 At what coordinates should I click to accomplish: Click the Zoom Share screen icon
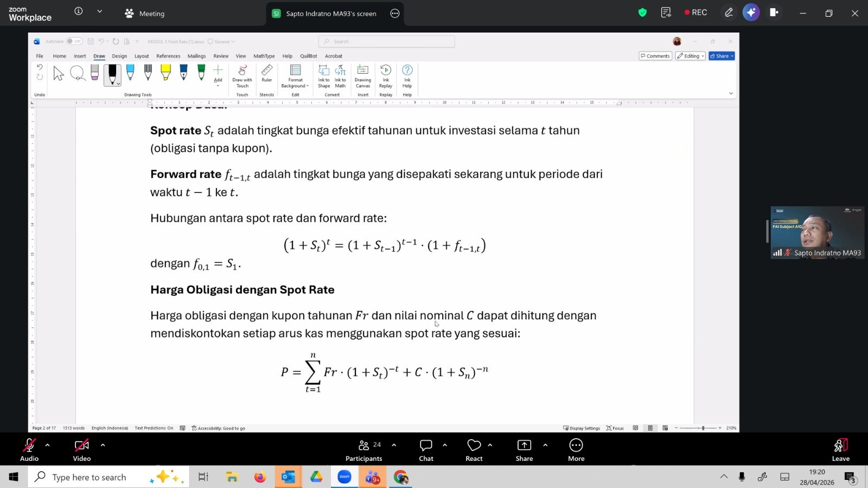click(x=525, y=450)
